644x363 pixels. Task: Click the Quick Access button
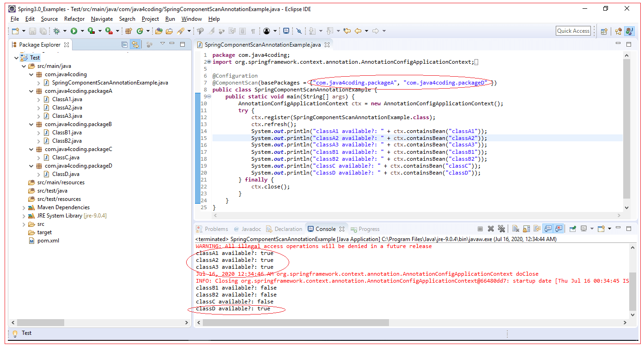[x=573, y=30]
